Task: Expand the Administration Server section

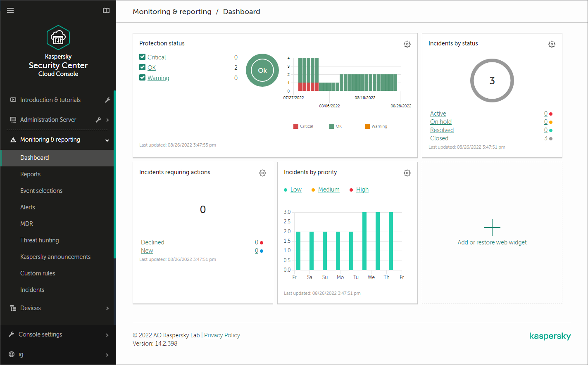Action: coord(107,120)
